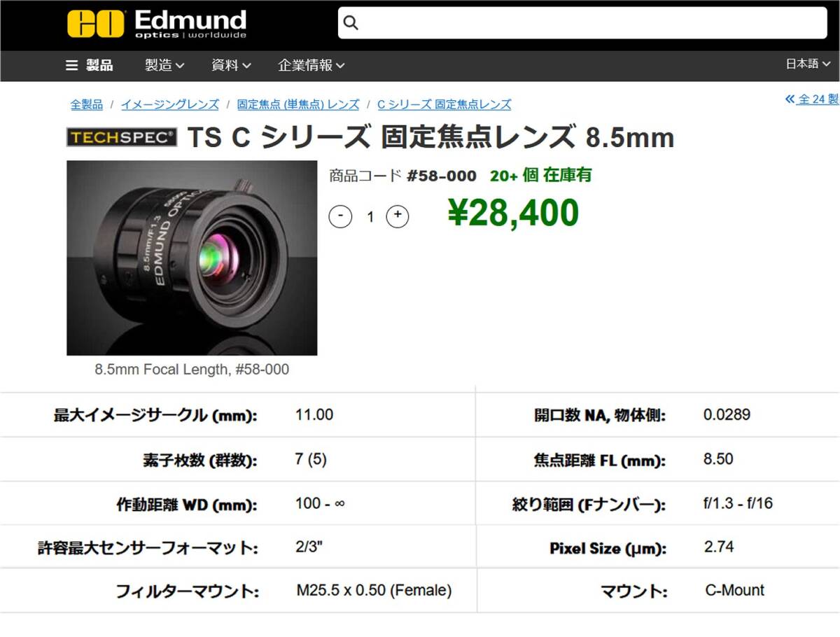Image resolution: width=840 pixels, height=637 pixels.
Task: Open 固定焦点 (単焦点) レンズ breadcrumb
Action: click(298, 104)
